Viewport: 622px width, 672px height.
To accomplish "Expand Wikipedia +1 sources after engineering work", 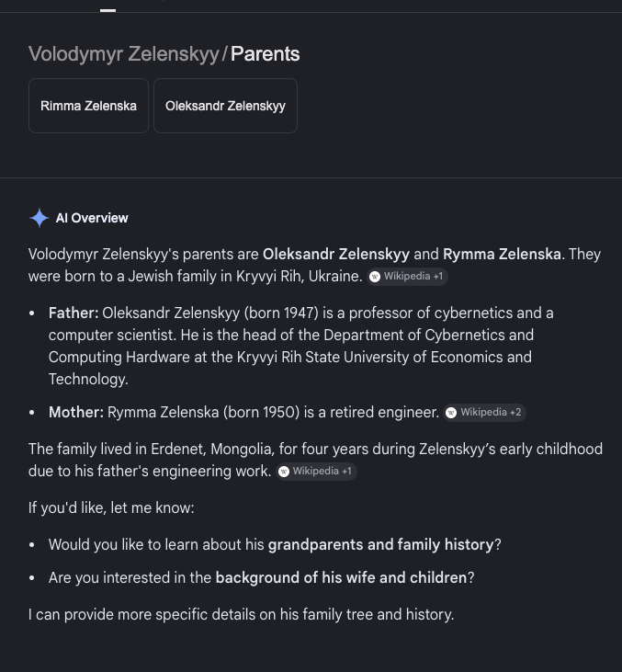I will (316, 472).
